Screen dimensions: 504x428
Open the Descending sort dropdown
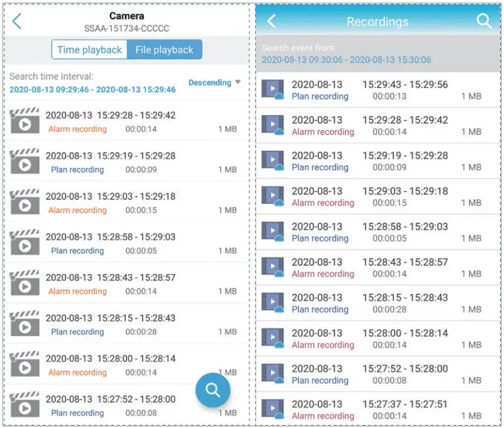[215, 82]
